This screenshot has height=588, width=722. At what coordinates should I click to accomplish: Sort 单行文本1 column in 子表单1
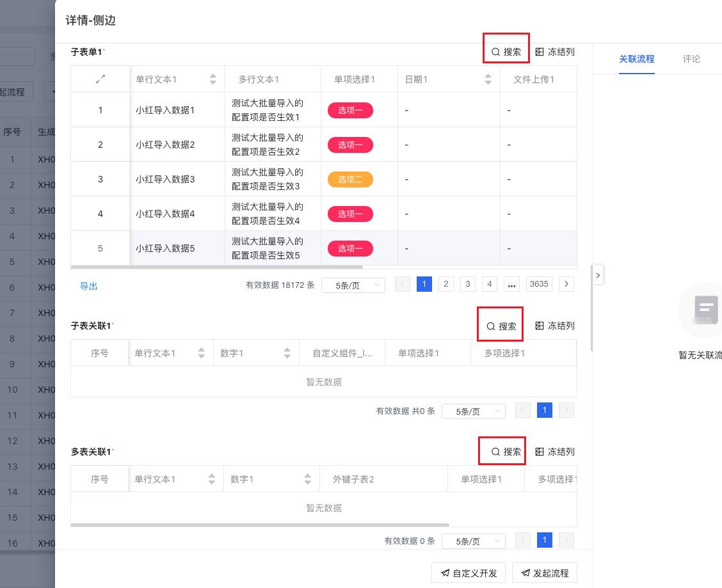pyautogui.click(x=213, y=79)
